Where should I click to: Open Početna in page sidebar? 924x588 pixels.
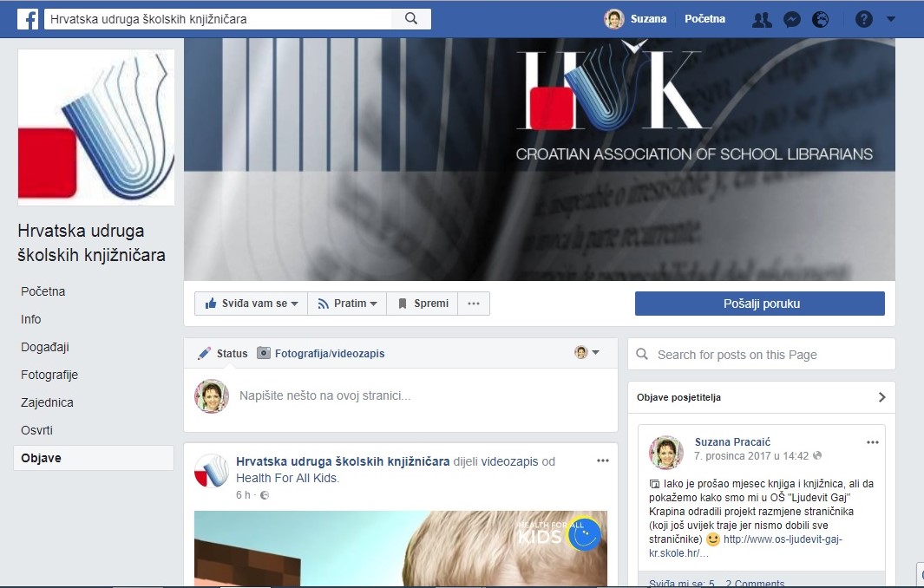43,291
